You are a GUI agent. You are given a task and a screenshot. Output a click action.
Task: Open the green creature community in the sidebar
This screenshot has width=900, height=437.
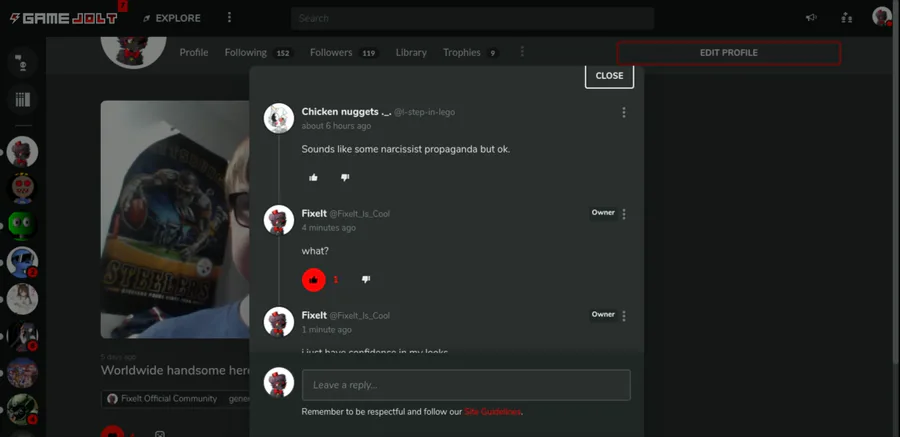(x=22, y=226)
